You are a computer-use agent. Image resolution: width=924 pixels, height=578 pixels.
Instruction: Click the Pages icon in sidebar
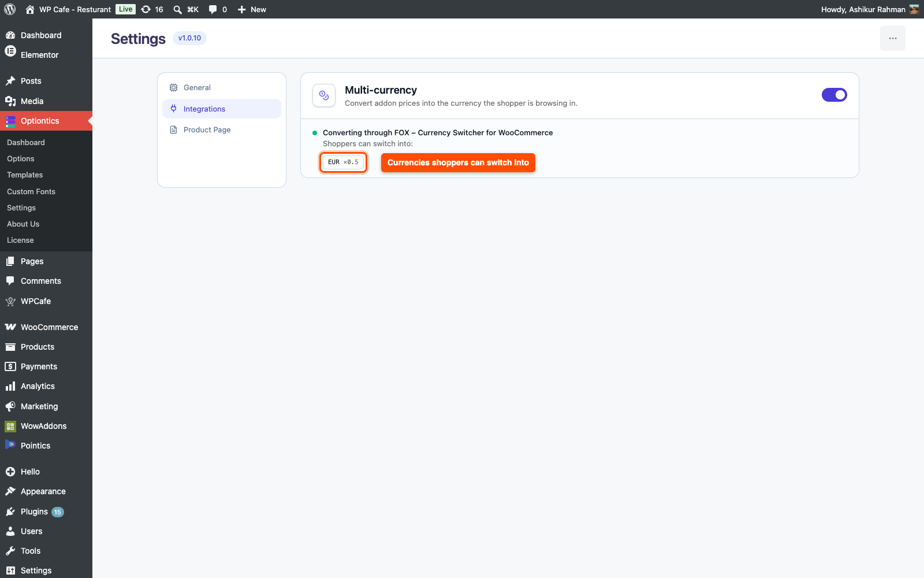10,261
